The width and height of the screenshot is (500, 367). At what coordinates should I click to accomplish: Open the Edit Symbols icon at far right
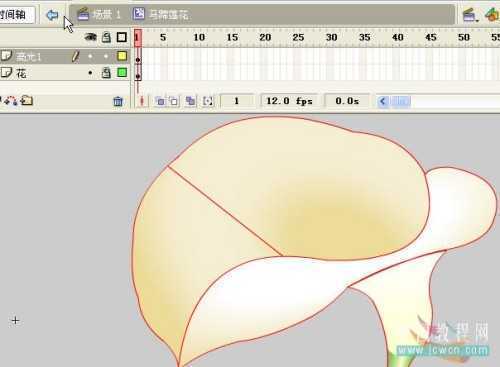pos(492,15)
